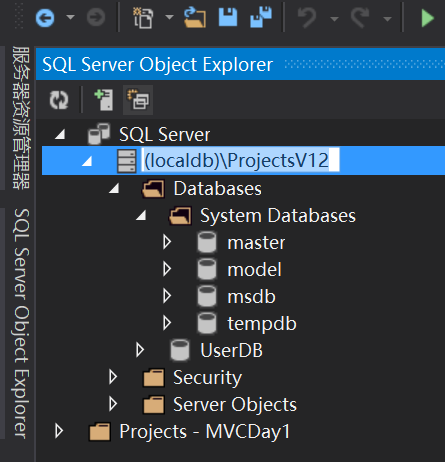Click the master database cylinder icon
The width and height of the screenshot is (445, 462).
207,242
